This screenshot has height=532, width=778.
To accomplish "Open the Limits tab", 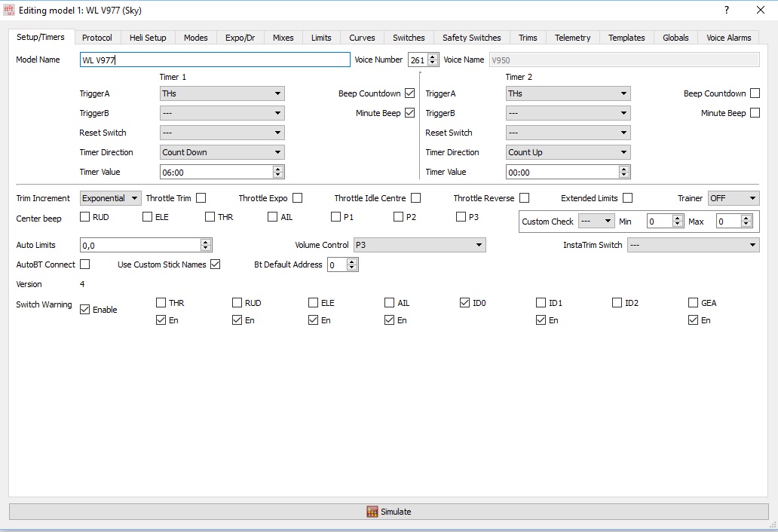I will pyautogui.click(x=321, y=38).
